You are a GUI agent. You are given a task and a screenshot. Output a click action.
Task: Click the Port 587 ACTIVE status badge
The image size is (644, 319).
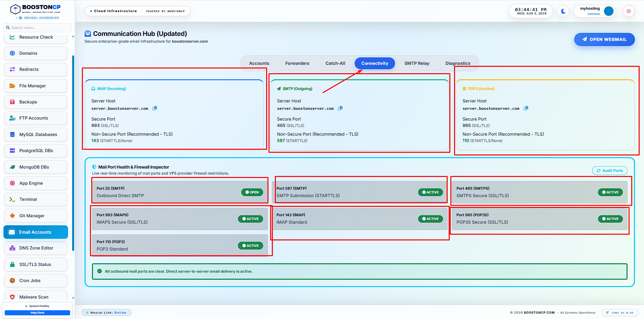(431, 192)
